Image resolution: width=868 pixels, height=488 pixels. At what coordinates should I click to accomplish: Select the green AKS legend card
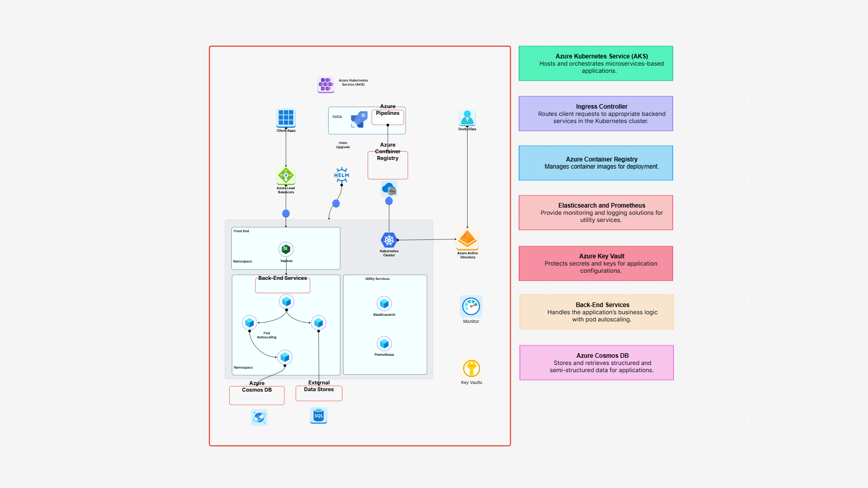coord(596,63)
